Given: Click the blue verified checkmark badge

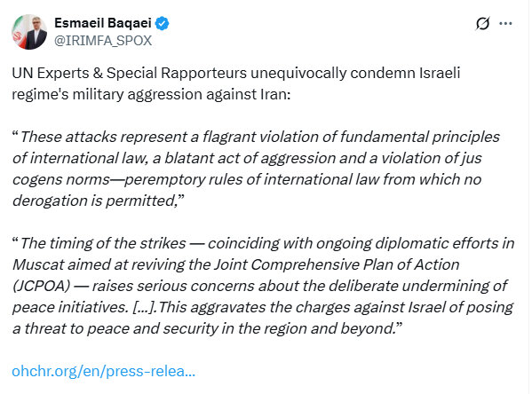Looking at the screenshot, I should (x=162, y=23).
